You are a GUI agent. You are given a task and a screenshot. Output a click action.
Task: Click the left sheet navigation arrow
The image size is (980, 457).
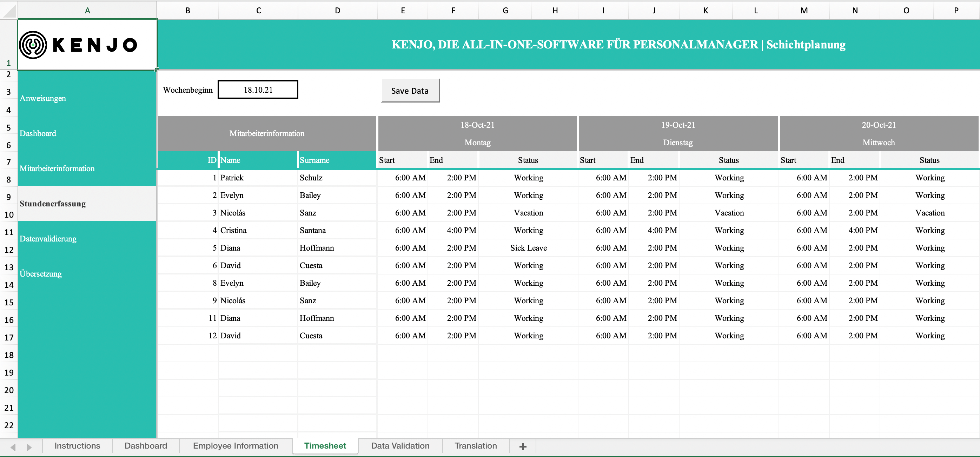tap(14, 447)
